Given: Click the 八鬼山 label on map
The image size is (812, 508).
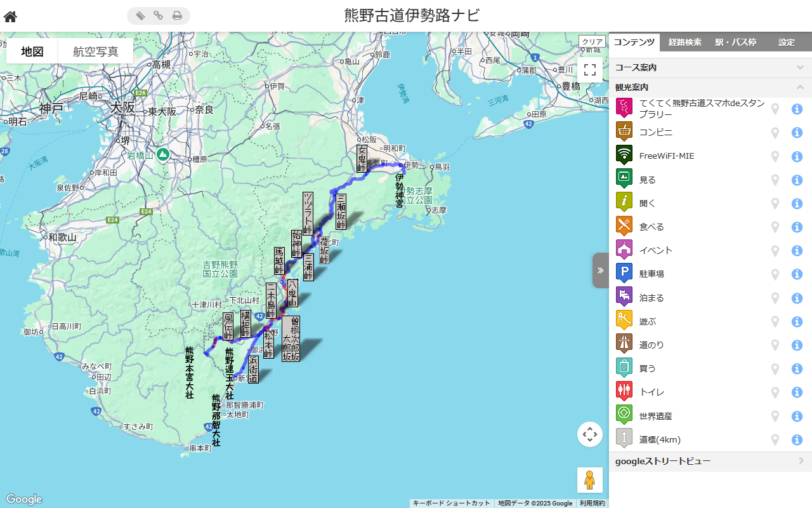Looking at the screenshot, I should tap(292, 293).
